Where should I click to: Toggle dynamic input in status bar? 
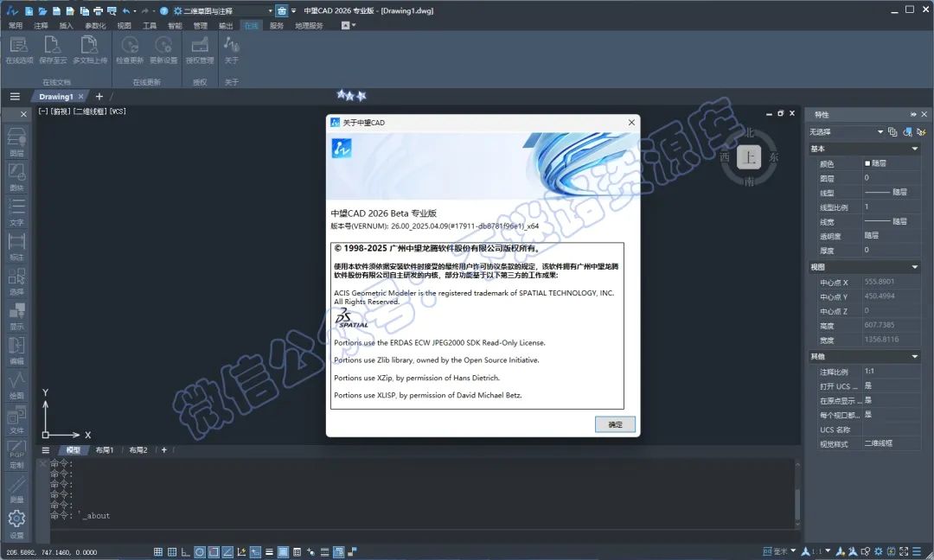(255, 551)
